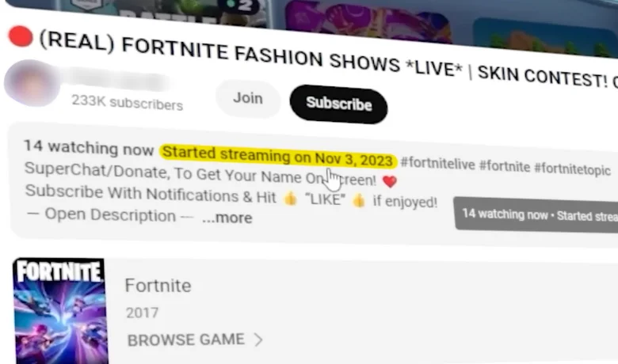Click the first thumbs-up emoji before LIKE

(291, 198)
